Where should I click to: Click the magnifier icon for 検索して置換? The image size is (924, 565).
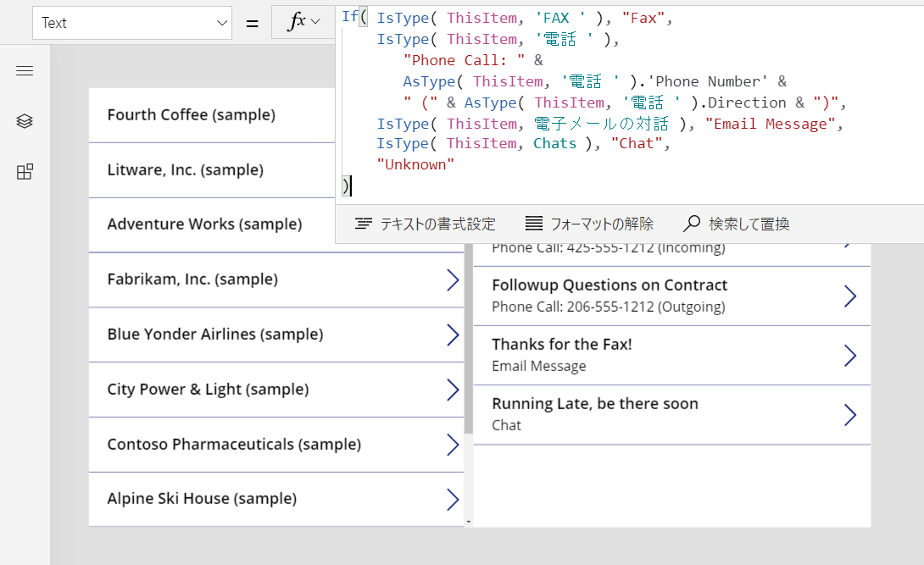(693, 224)
